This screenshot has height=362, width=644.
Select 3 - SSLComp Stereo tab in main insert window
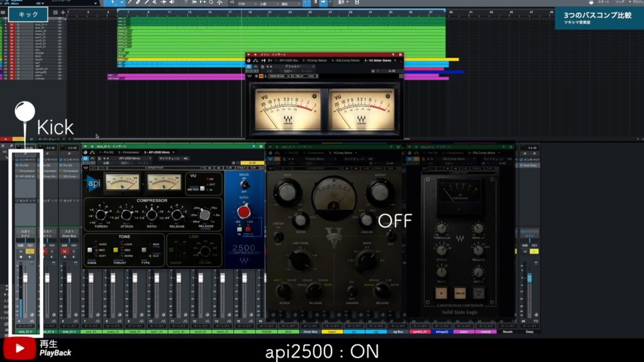345,60
